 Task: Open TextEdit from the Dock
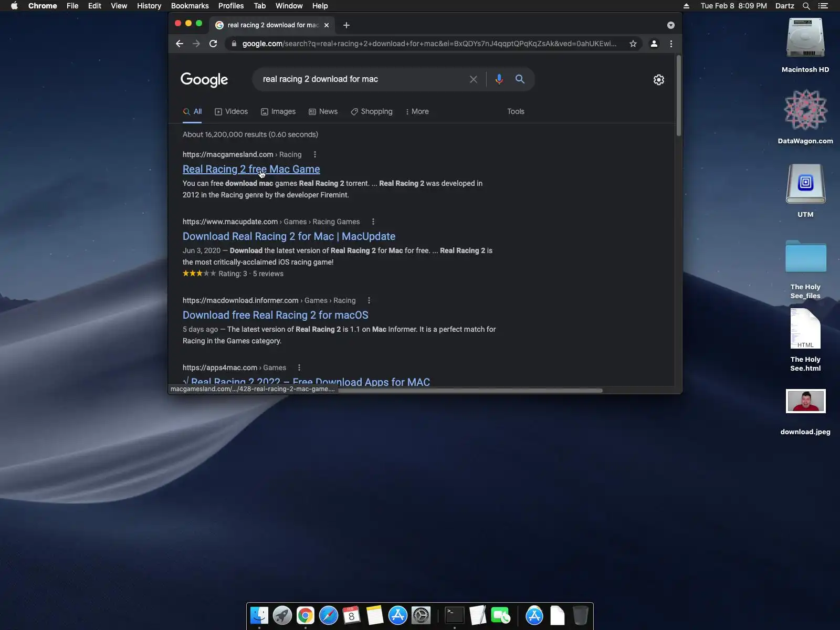(x=478, y=615)
